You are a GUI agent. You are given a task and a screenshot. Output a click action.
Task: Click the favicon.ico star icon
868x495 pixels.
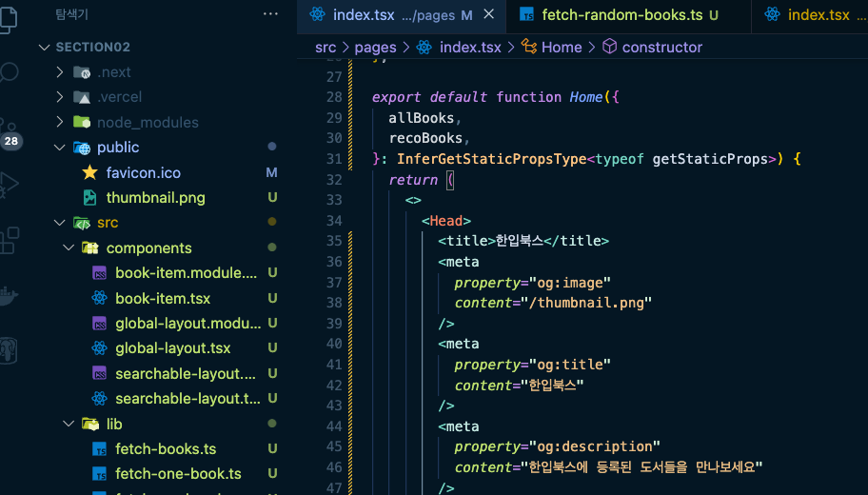89,172
